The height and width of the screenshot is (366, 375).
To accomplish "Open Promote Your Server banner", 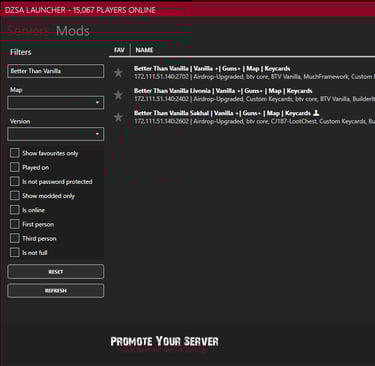I will (164, 341).
